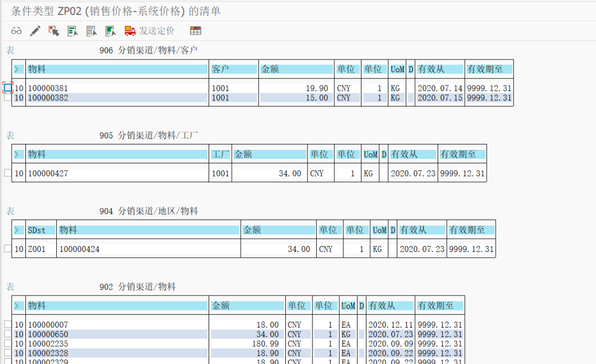Viewport: 596px width, 364px height.
Task: Click the 发送定价 button label
Action: coord(157,31)
